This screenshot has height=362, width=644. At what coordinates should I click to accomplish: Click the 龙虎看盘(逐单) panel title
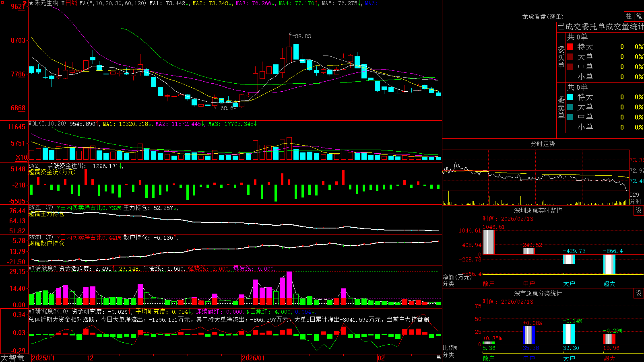pyautogui.click(x=543, y=16)
